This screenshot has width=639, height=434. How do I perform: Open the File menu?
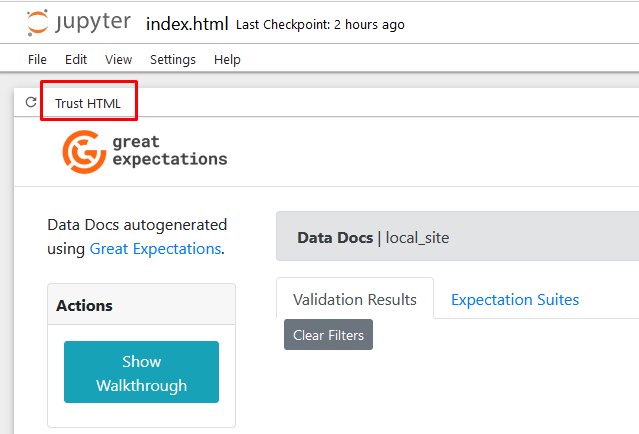click(37, 60)
